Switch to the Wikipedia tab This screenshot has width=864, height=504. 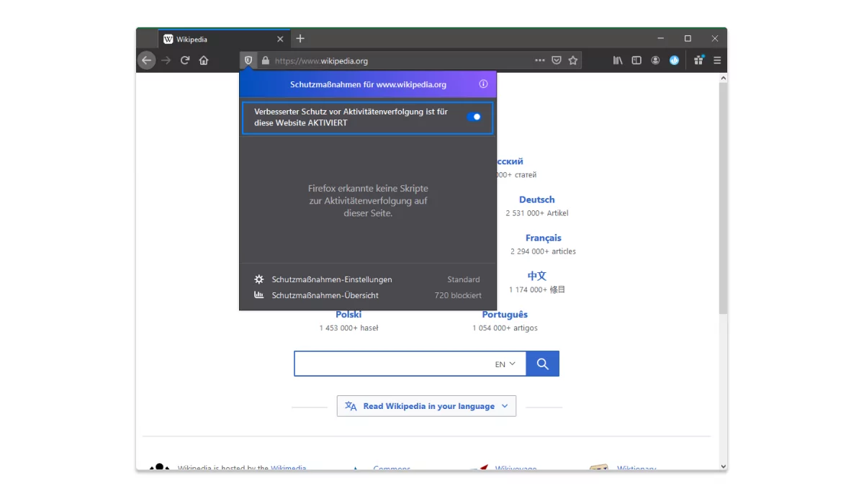coord(224,39)
